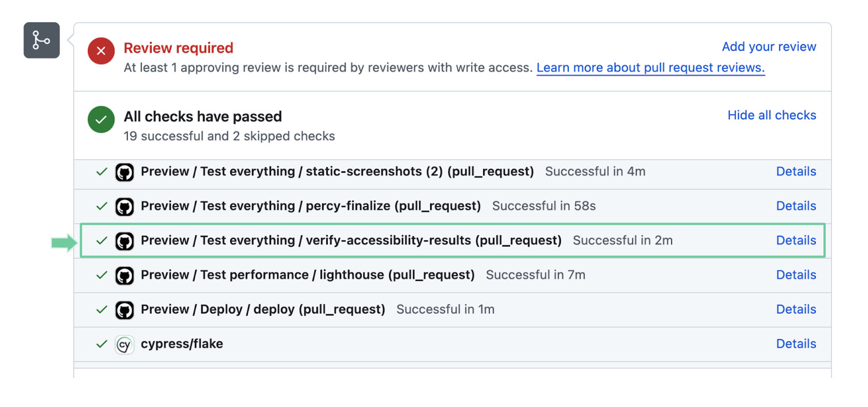
Task: Open Details for the deploy job
Action: click(x=796, y=309)
